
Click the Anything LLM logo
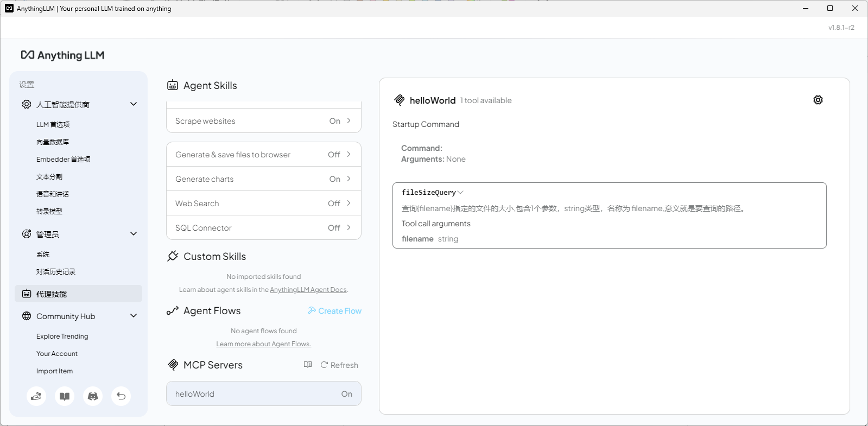[x=62, y=55]
